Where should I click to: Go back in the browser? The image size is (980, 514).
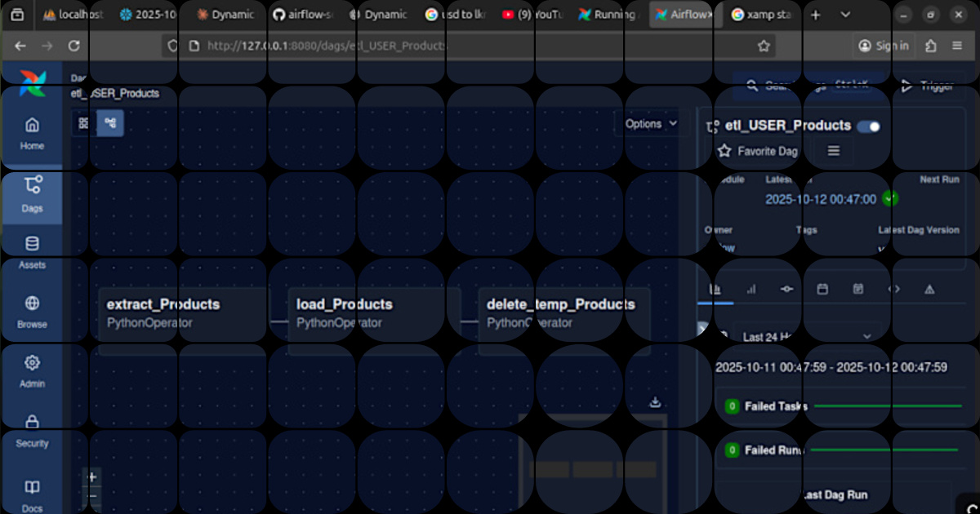pos(20,47)
